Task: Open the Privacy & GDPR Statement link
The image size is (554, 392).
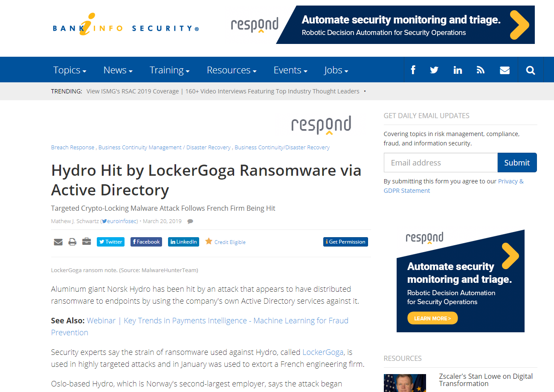Action: click(x=453, y=186)
